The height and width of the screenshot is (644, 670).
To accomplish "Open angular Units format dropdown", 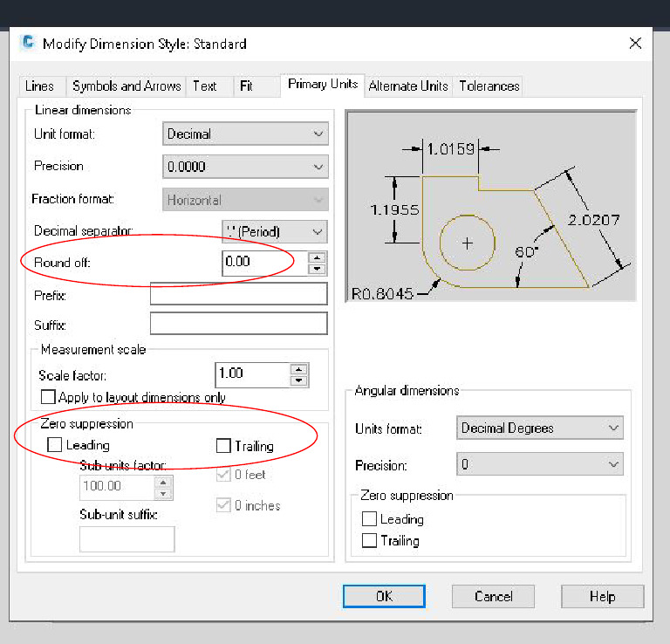I will [539, 428].
